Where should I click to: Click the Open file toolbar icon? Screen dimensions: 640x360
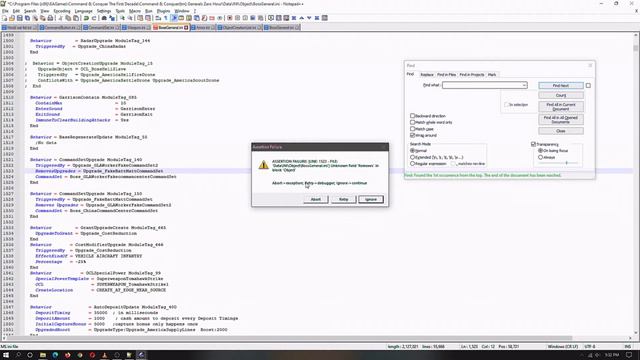12,18
